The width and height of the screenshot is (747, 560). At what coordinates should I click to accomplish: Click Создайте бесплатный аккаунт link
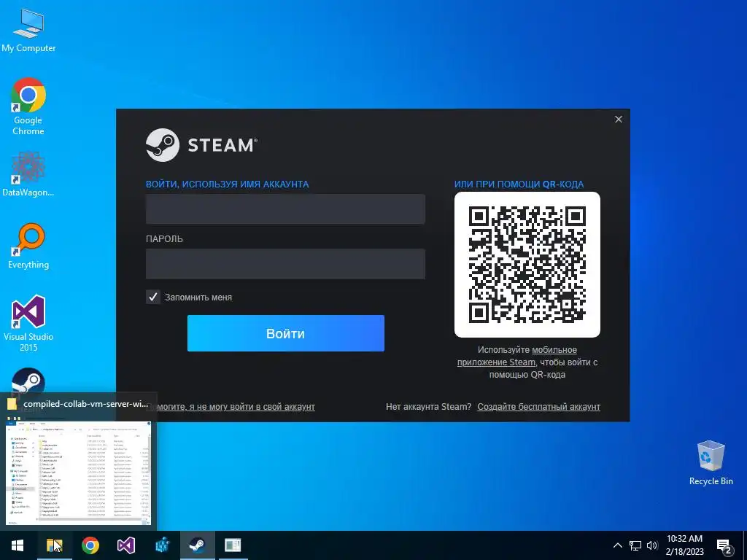(539, 407)
